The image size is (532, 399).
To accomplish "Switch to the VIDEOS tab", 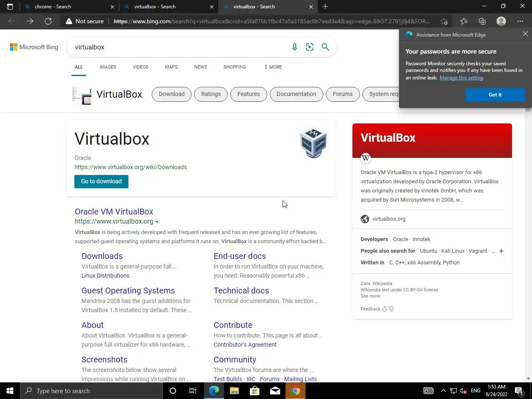I will coord(140,67).
